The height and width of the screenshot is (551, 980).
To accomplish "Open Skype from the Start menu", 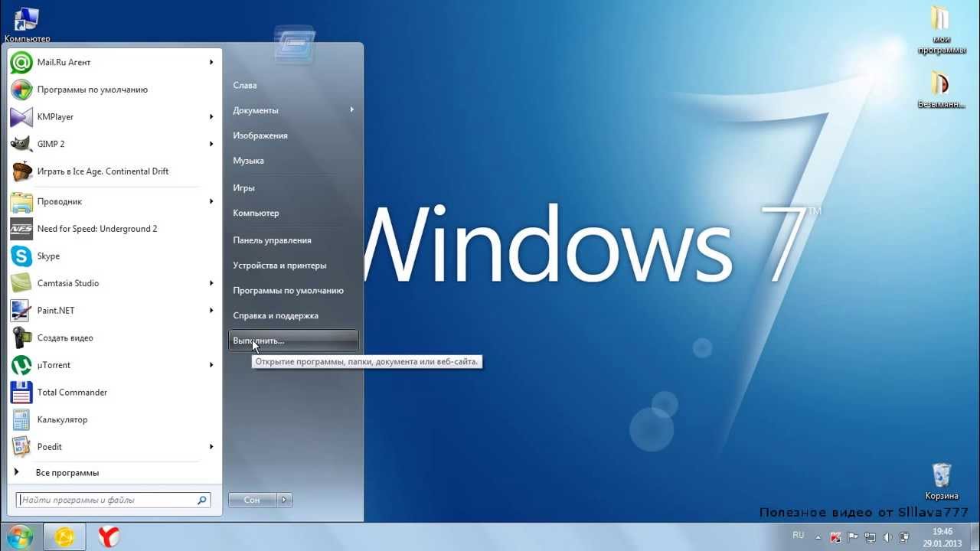I will click(x=113, y=256).
